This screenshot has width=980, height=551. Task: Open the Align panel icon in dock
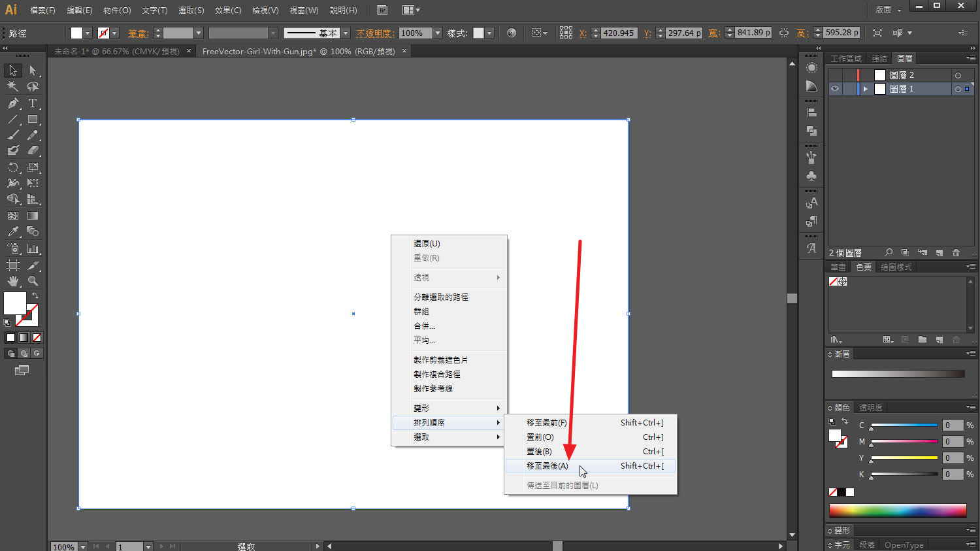[811, 112]
